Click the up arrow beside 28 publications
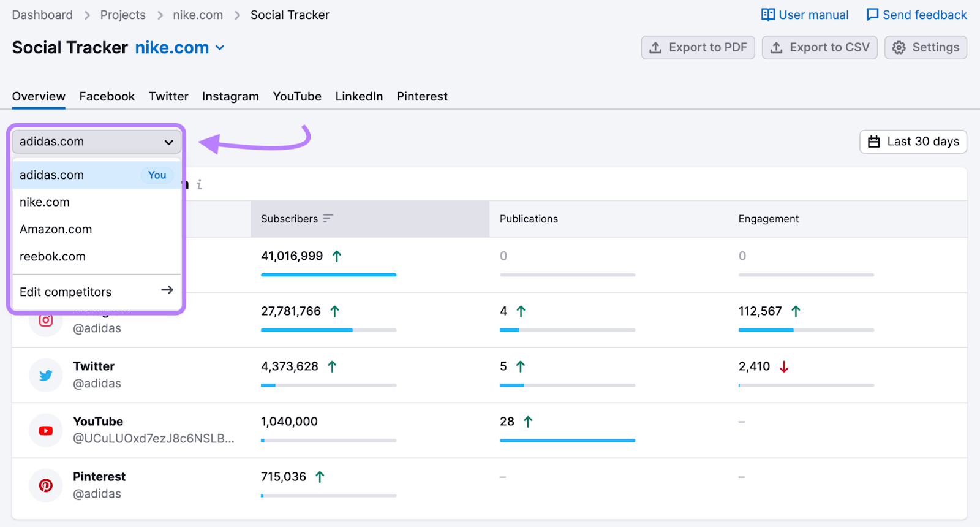This screenshot has width=980, height=527. [528, 422]
